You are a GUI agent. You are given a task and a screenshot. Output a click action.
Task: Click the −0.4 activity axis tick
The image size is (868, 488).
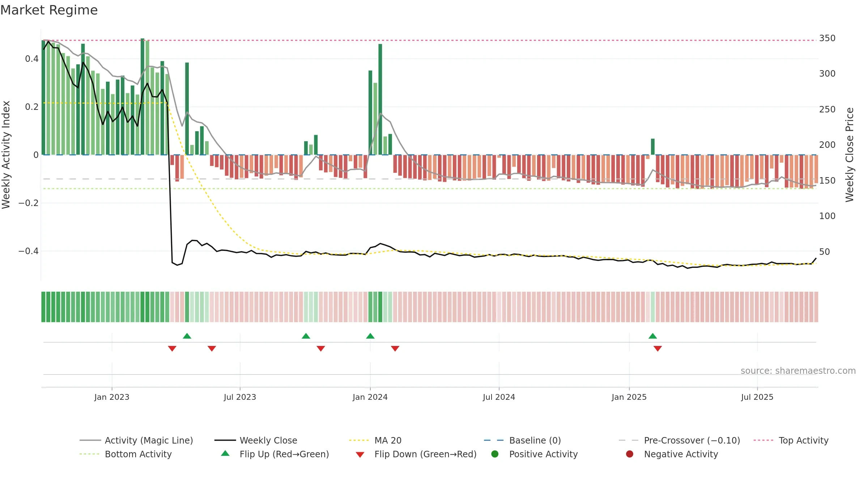(x=28, y=251)
